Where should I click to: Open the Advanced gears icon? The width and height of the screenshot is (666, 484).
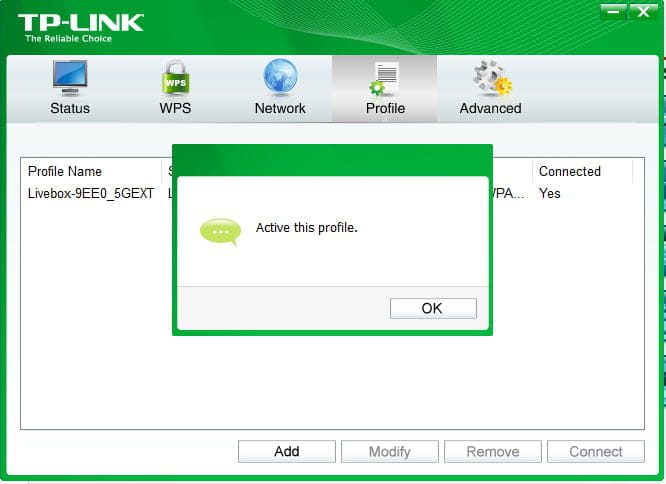[492, 77]
